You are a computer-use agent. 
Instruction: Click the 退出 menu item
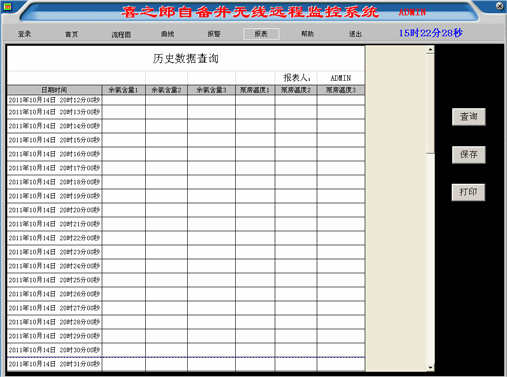click(x=355, y=34)
